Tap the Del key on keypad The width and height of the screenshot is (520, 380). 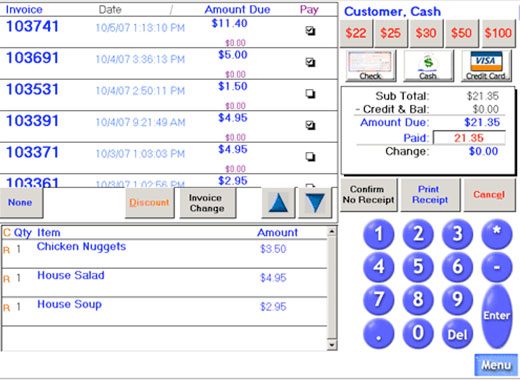point(457,334)
